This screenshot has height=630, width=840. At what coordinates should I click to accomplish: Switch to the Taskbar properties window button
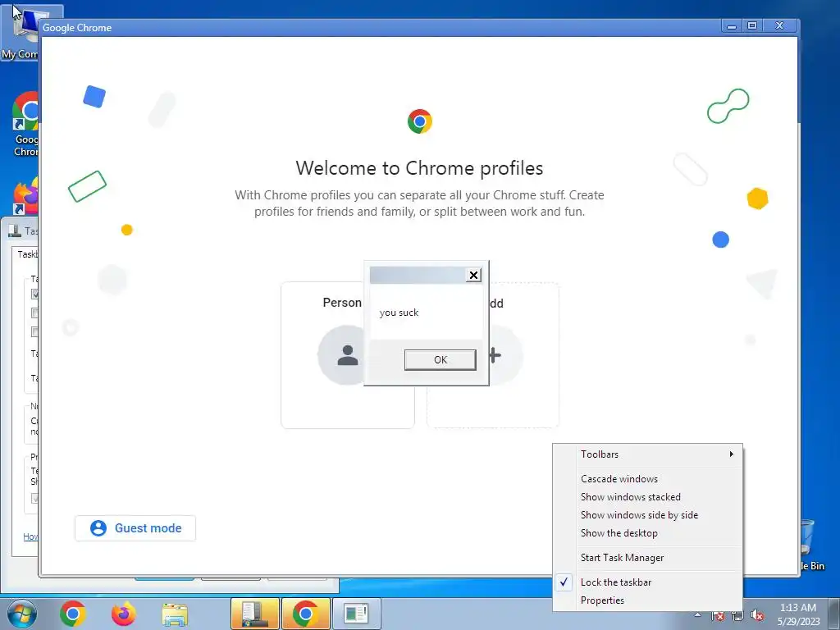255,614
